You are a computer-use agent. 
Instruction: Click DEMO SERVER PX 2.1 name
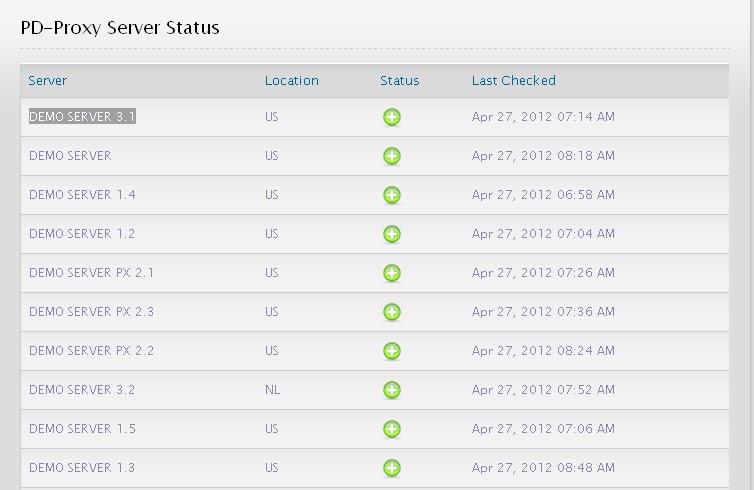click(x=91, y=272)
